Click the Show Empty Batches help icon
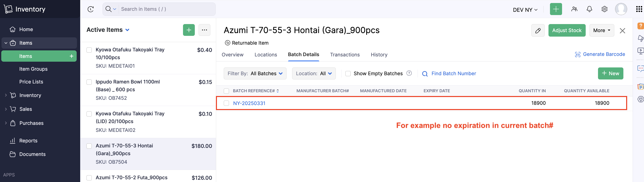 [409, 73]
